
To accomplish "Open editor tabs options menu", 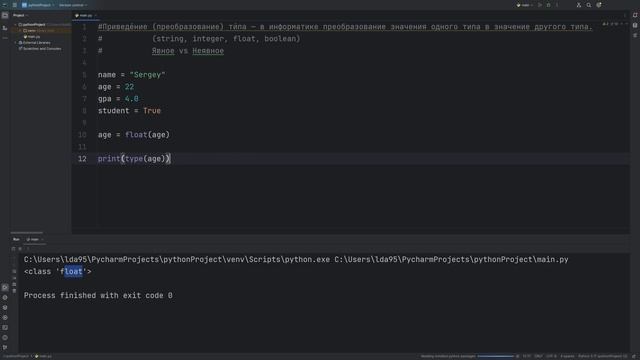I will (x=624, y=16).
